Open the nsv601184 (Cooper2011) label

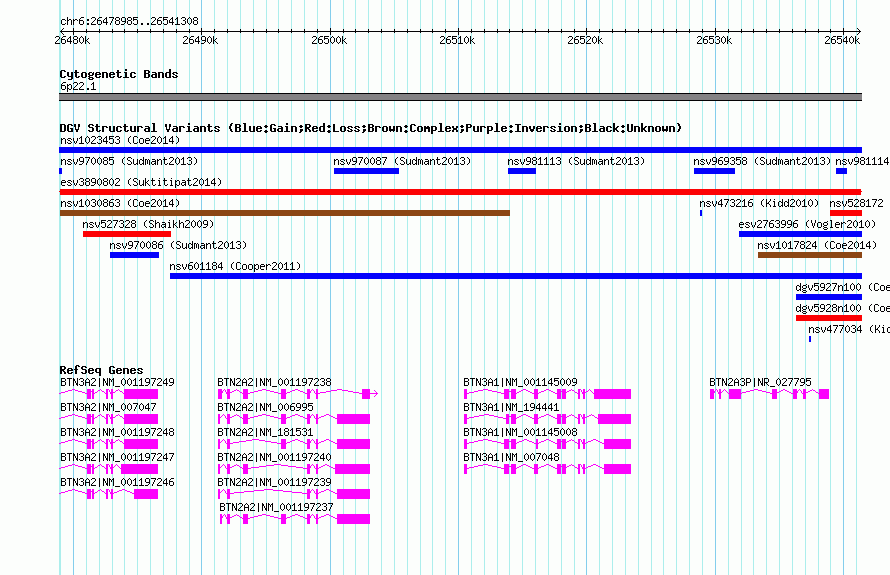(236, 266)
